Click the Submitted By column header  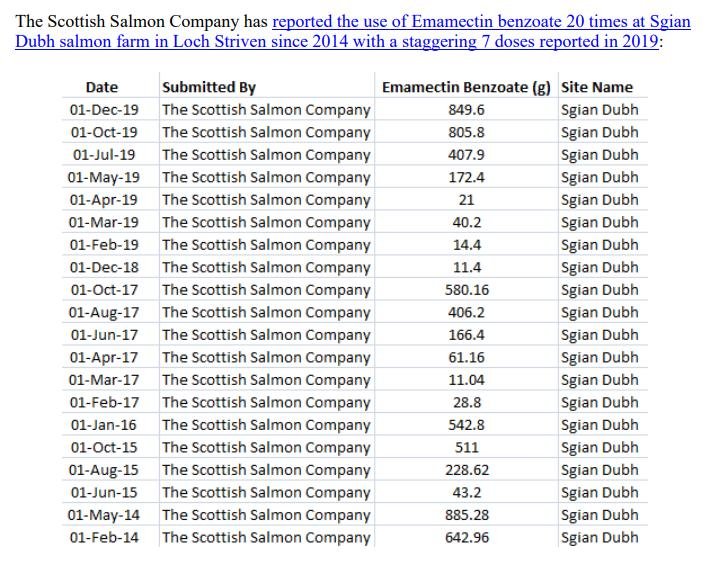(209, 87)
